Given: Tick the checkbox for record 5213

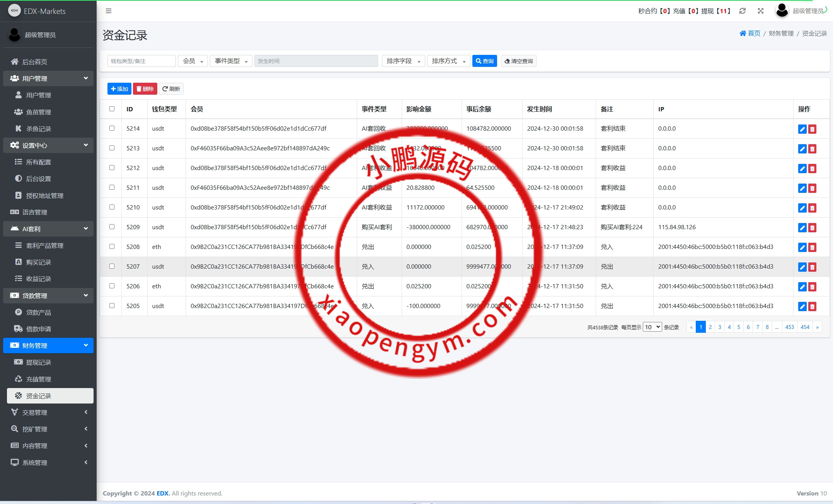Looking at the screenshot, I should pos(112,148).
